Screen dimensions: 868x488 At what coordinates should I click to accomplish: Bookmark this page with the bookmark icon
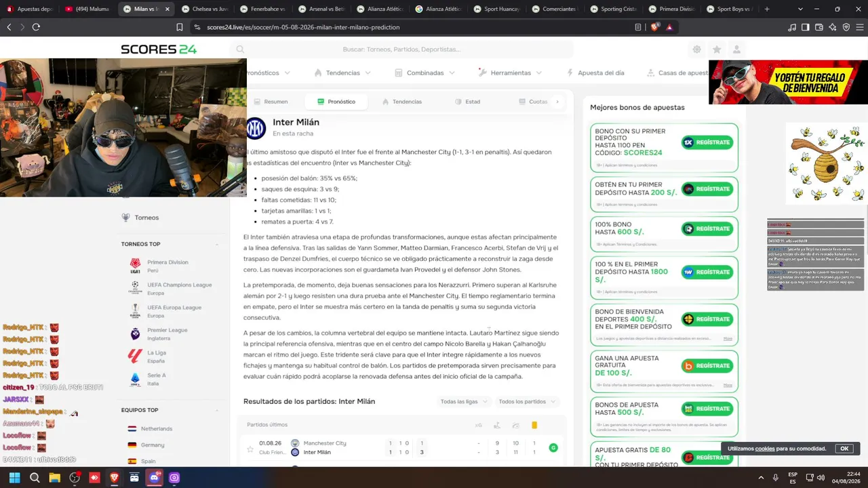[180, 27]
